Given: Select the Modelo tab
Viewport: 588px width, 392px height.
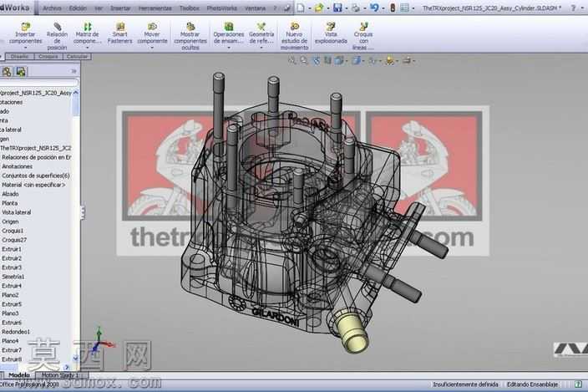Looking at the screenshot, I should click(18, 375).
